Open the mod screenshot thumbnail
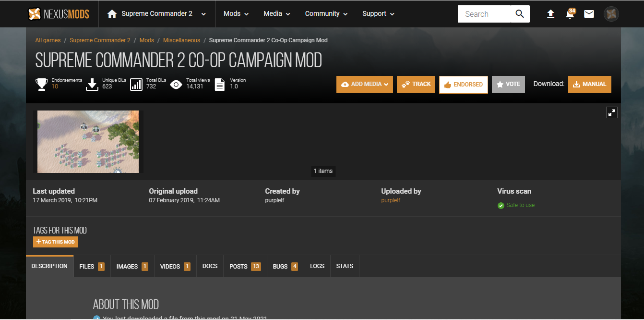This screenshot has width=644, height=320. click(88, 142)
